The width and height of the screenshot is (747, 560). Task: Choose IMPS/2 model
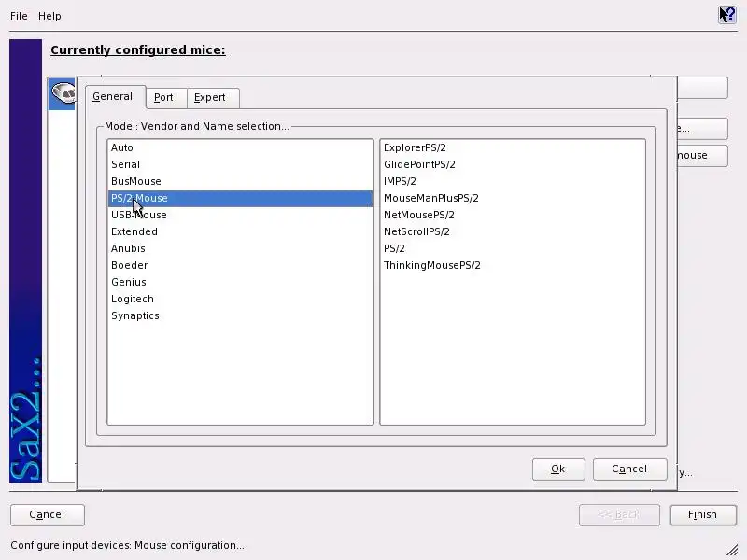[513, 181]
